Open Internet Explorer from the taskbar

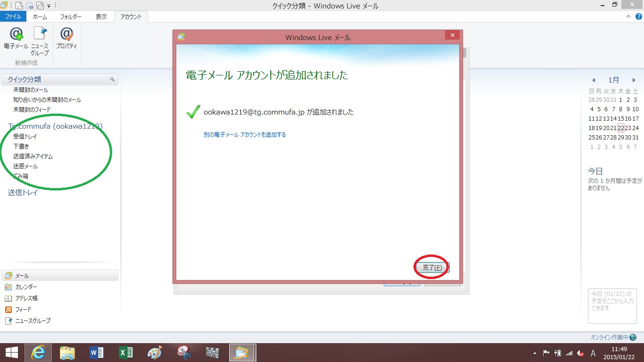(x=38, y=352)
